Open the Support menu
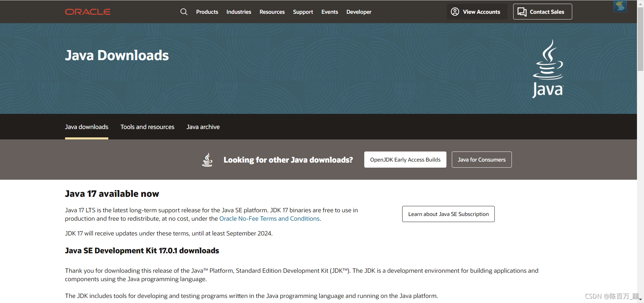Viewport: 644px width, 303px height. pos(303,12)
